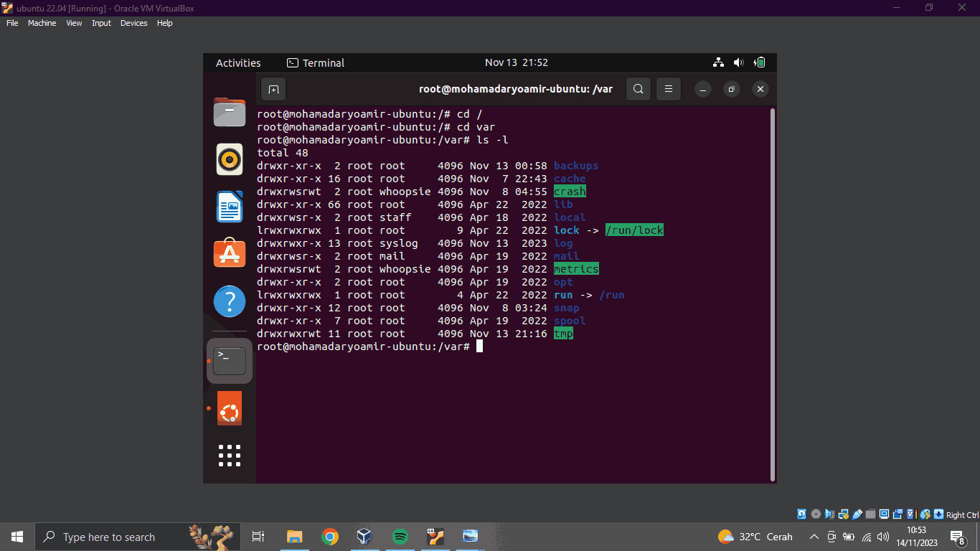Click VirtualBox CPU load V indicator

point(911,514)
